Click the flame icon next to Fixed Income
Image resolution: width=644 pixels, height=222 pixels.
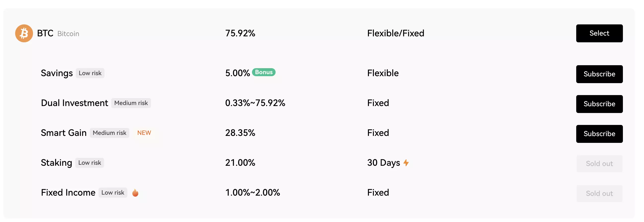click(135, 193)
